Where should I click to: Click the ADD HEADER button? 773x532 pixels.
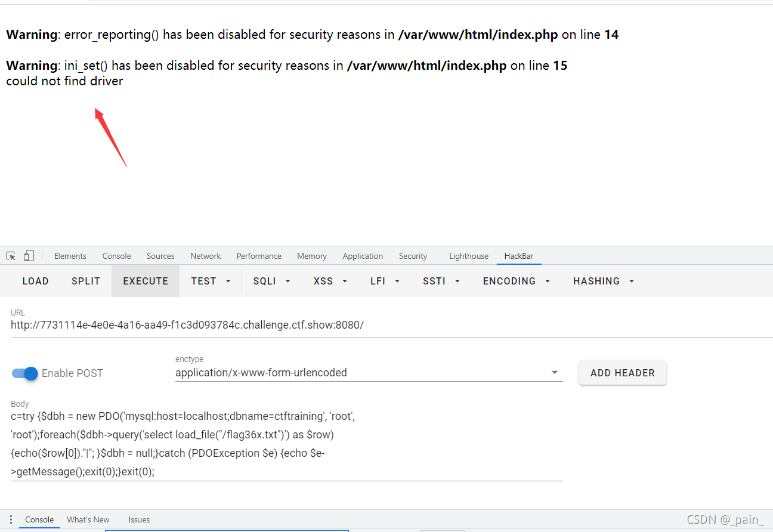623,373
